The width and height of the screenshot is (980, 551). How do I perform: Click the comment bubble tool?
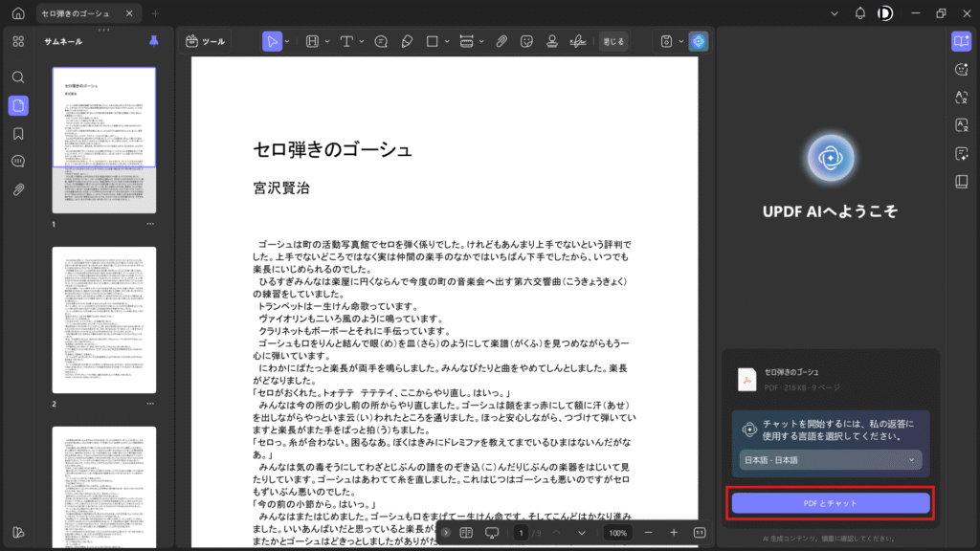[x=381, y=41]
